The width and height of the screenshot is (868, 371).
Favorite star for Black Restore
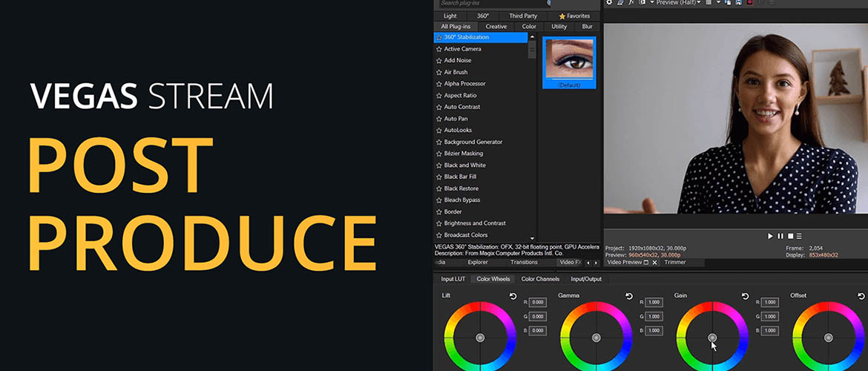pos(439,188)
